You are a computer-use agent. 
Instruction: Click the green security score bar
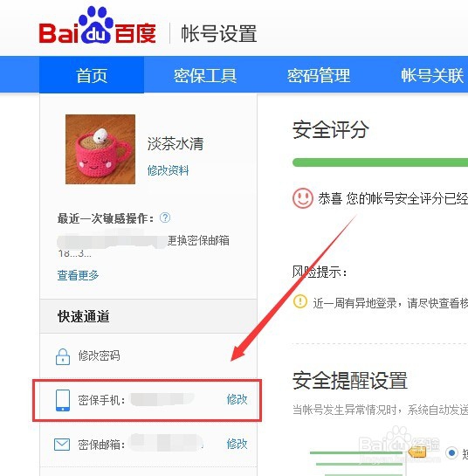point(380,162)
